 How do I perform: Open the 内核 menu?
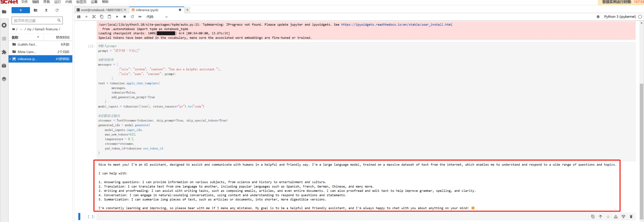pos(69,2)
